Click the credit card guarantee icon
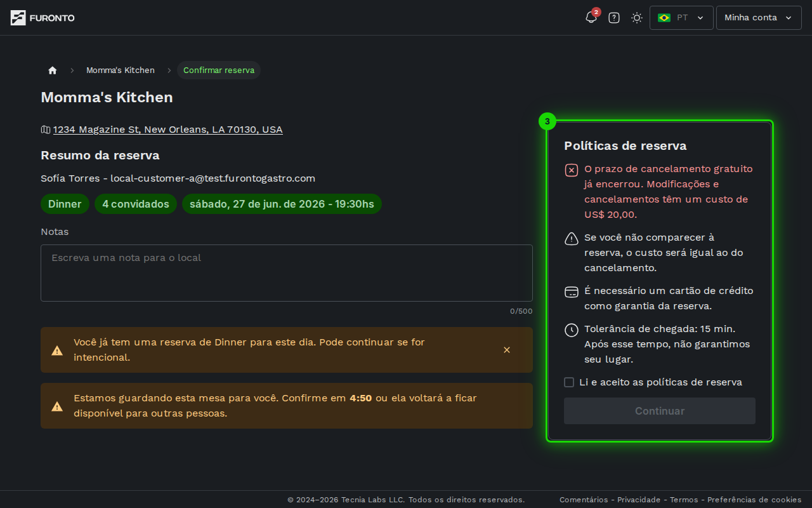This screenshot has height=508, width=812. tap(572, 292)
